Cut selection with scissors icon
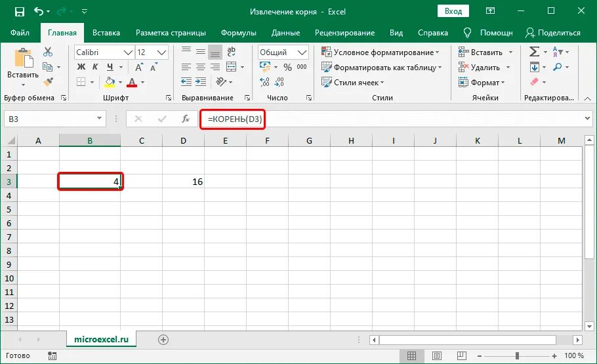The height and width of the screenshot is (364, 597). coord(48,52)
